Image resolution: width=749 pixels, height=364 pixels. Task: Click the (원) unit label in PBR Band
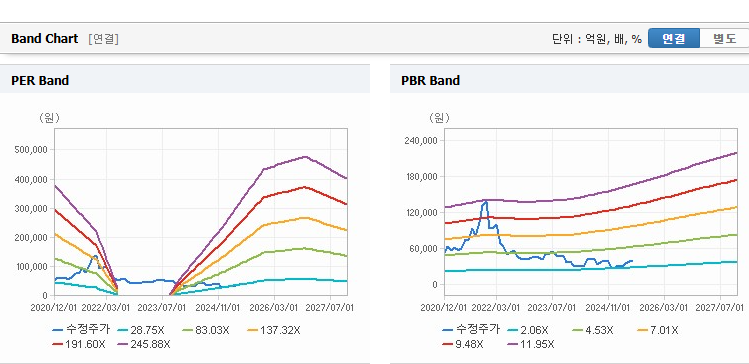tap(439, 118)
